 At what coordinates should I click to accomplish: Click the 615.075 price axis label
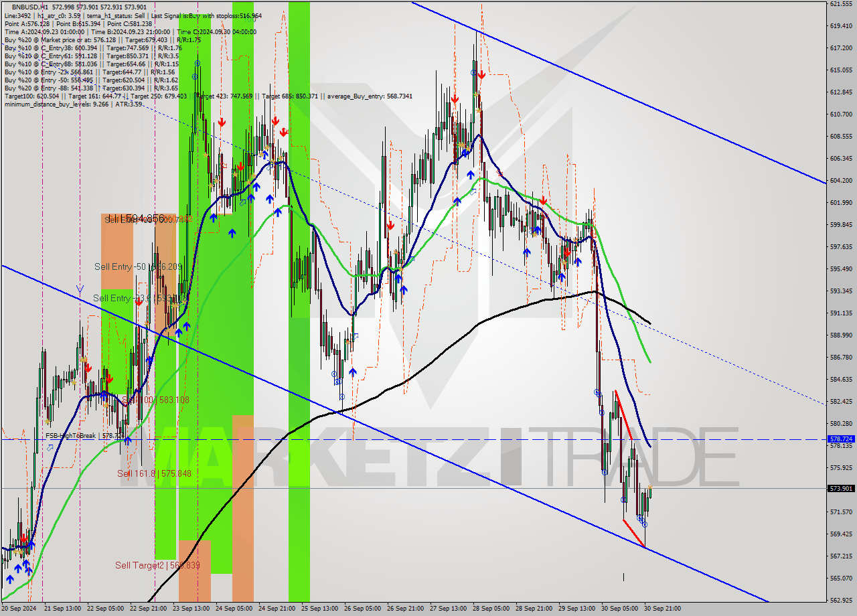[x=841, y=70]
